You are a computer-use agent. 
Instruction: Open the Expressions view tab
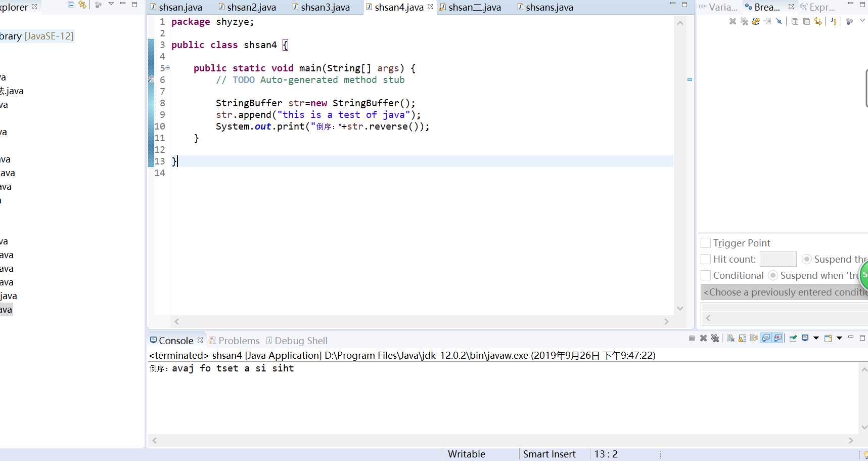817,7
